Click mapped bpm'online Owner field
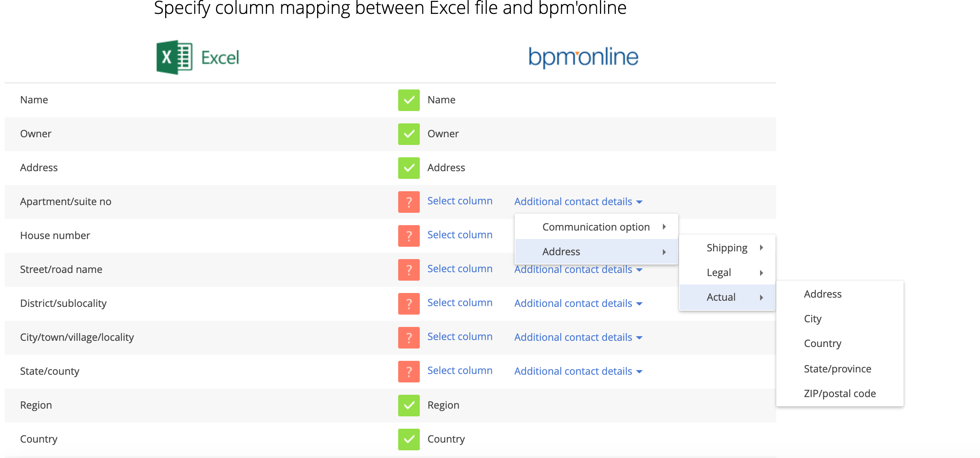Viewport: 980px width, 458px height. 443,134
